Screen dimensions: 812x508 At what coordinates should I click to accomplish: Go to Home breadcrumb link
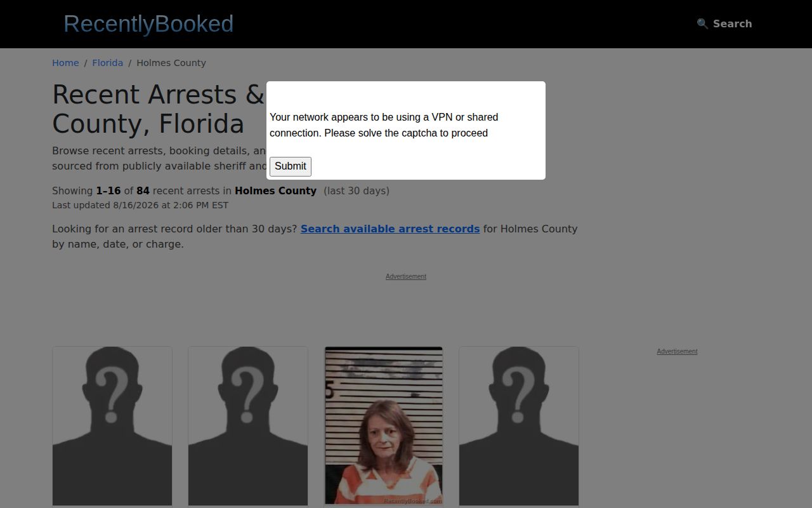pos(65,63)
